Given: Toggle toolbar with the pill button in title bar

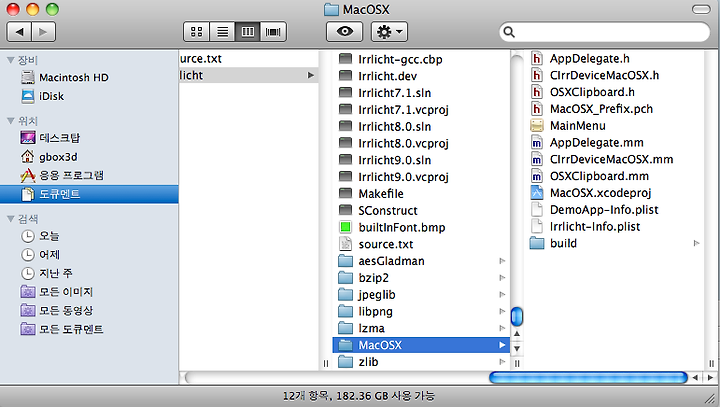Looking at the screenshot, I should tap(701, 9).
